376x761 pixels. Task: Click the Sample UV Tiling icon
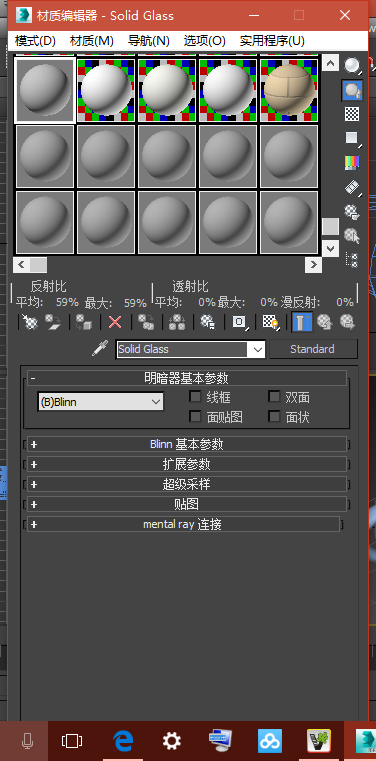(x=352, y=138)
